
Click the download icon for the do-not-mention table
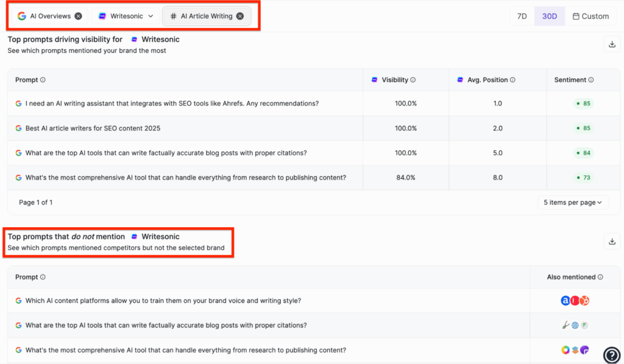tap(612, 241)
